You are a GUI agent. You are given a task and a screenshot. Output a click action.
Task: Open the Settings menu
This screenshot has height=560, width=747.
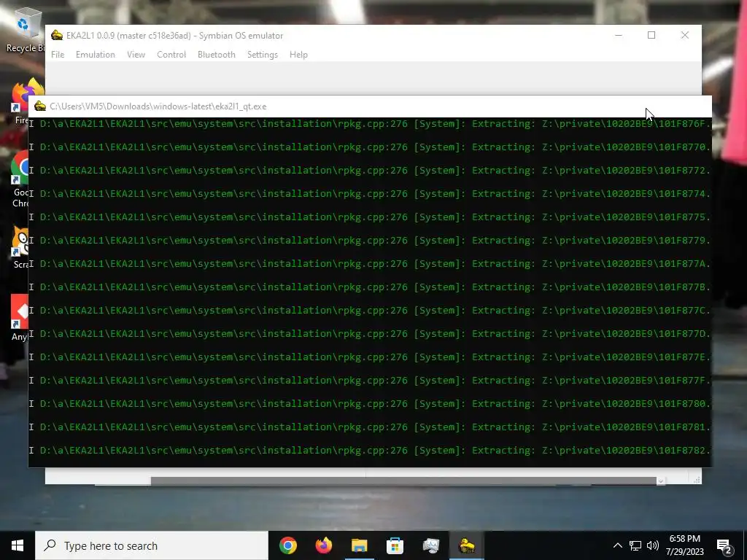tap(263, 55)
